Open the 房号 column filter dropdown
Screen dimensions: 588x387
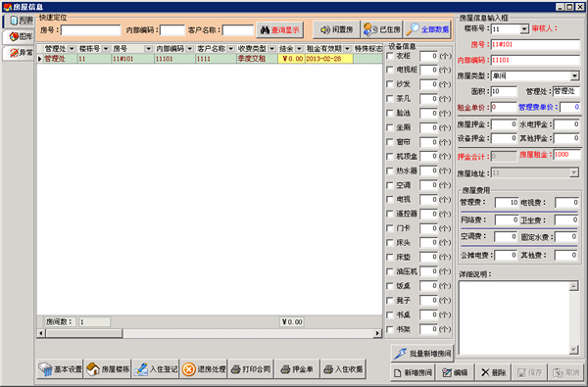pos(149,49)
